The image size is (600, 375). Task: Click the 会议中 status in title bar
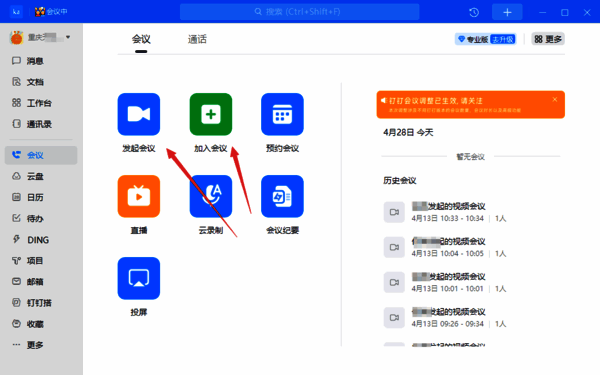coord(51,12)
